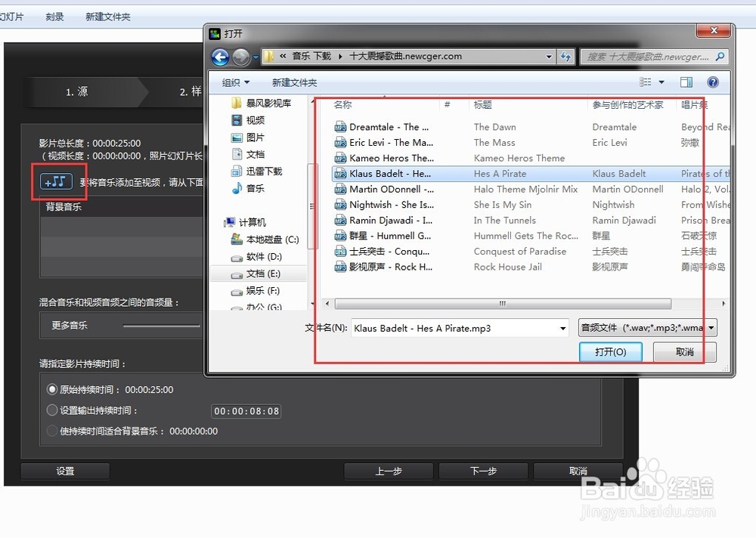Viewport: 756px width, 538px height.
Task: Click the search magnifier icon
Action: point(720,57)
